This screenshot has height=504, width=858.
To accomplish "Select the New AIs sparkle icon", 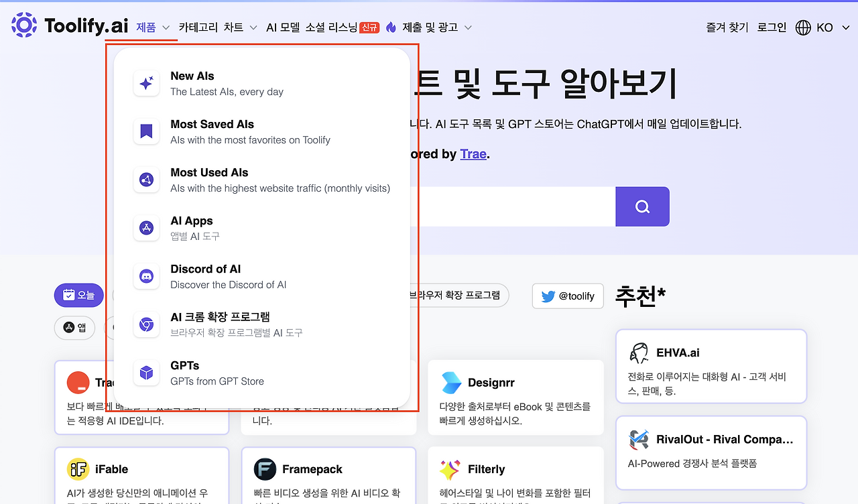I will click(146, 83).
